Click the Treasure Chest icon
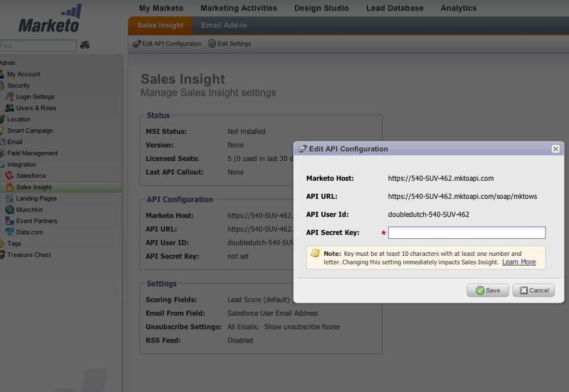569x392 pixels. tap(2, 255)
